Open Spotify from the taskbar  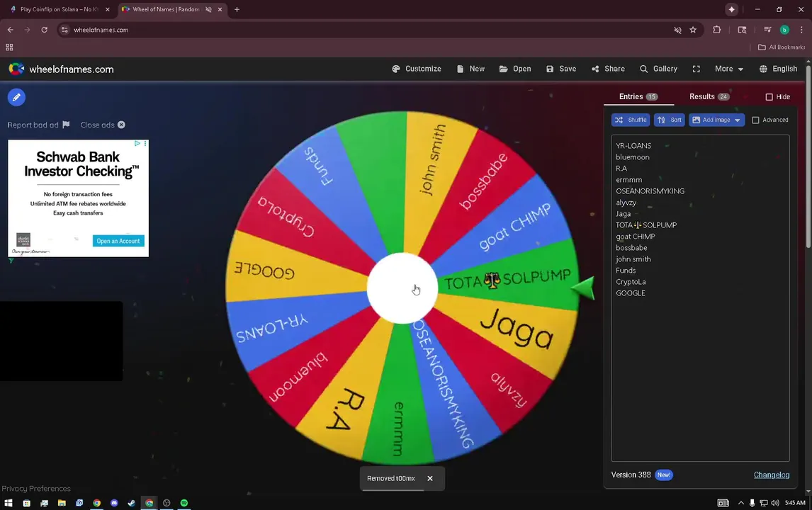(x=184, y=503)
